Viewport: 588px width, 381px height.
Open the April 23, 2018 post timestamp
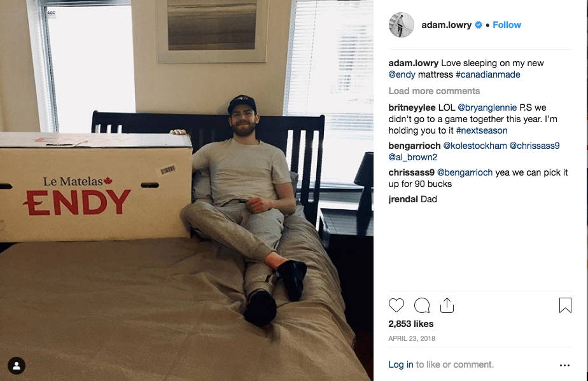(x=412, y=338)
